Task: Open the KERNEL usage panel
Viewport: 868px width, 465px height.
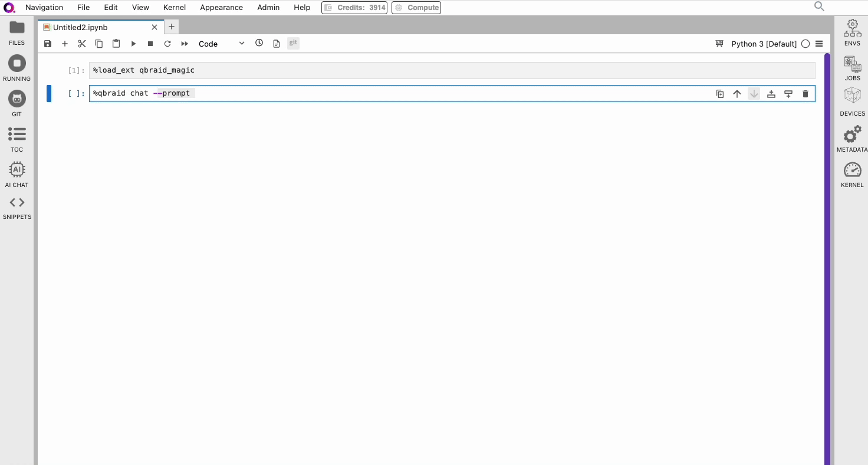Action: [x=852, y=175]
